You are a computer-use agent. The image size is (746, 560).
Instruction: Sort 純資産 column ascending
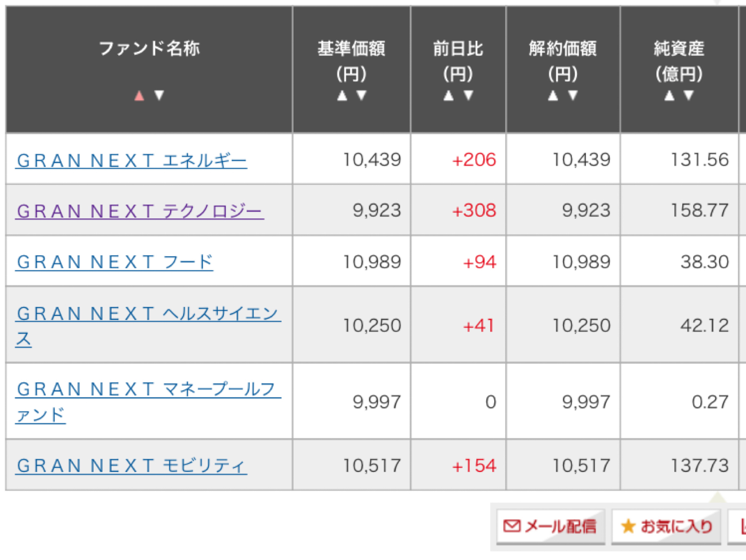click(x=670, y=96)
